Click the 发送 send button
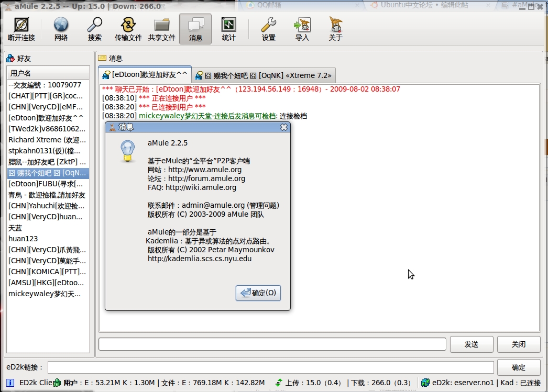This screenshot has width=548, height=392. 472,344
